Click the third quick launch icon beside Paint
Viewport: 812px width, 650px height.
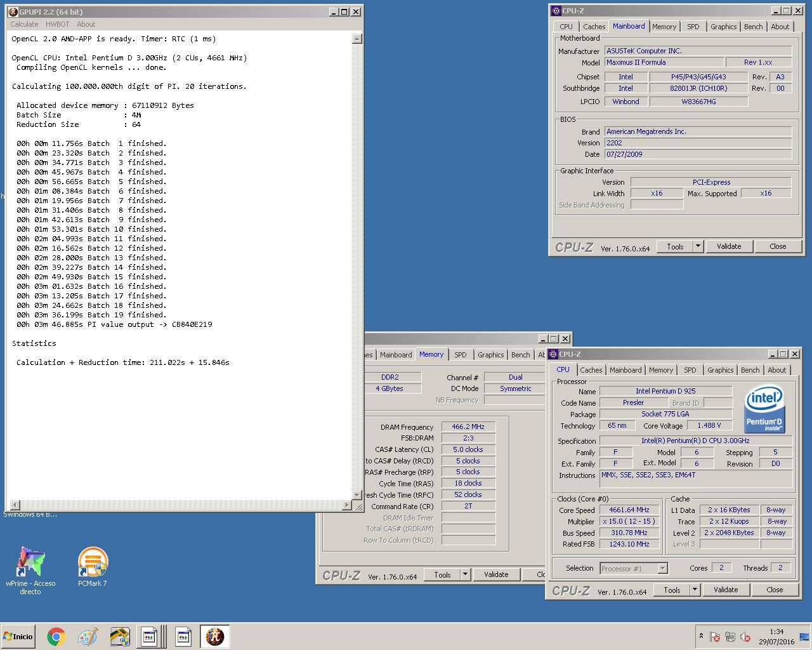120,637
